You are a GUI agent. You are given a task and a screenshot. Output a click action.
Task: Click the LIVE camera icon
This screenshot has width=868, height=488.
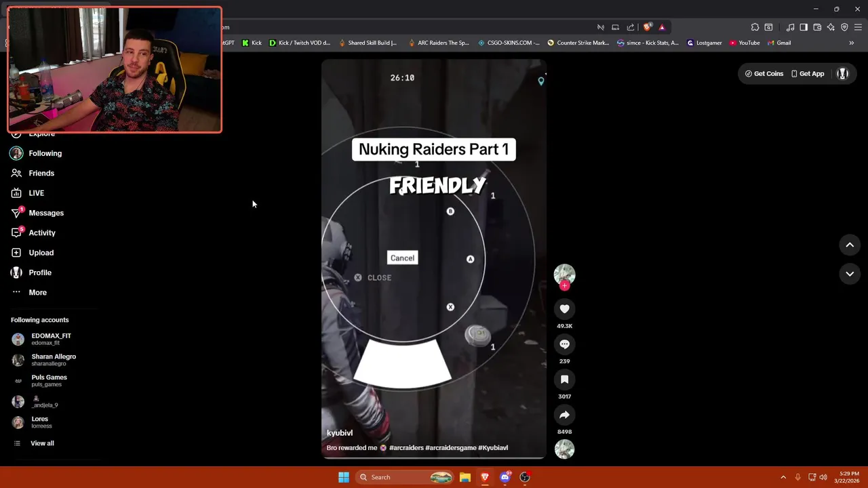point(16,193)
